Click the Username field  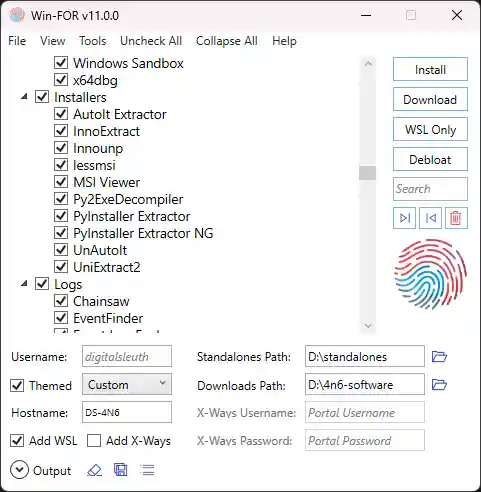click(x=127, y=356)
